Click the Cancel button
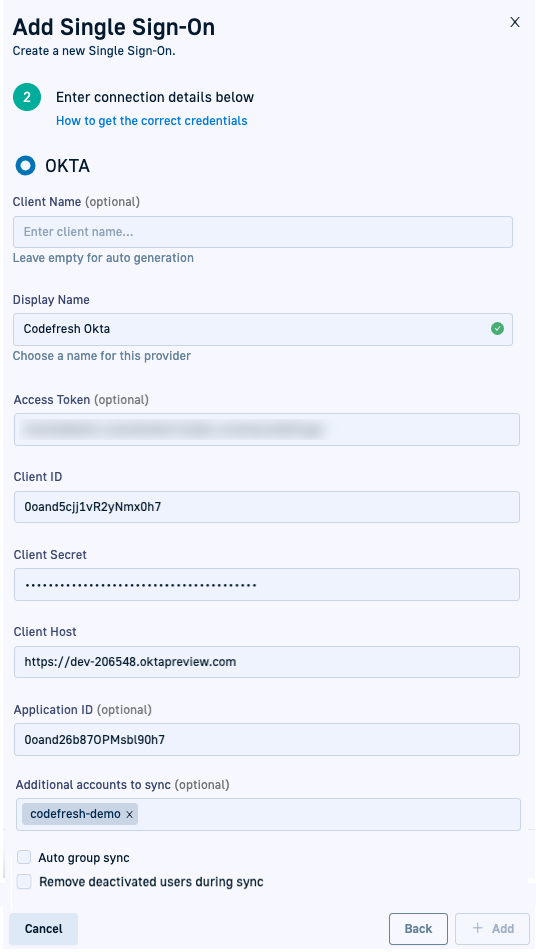536x952 pixels. point(44,928)
